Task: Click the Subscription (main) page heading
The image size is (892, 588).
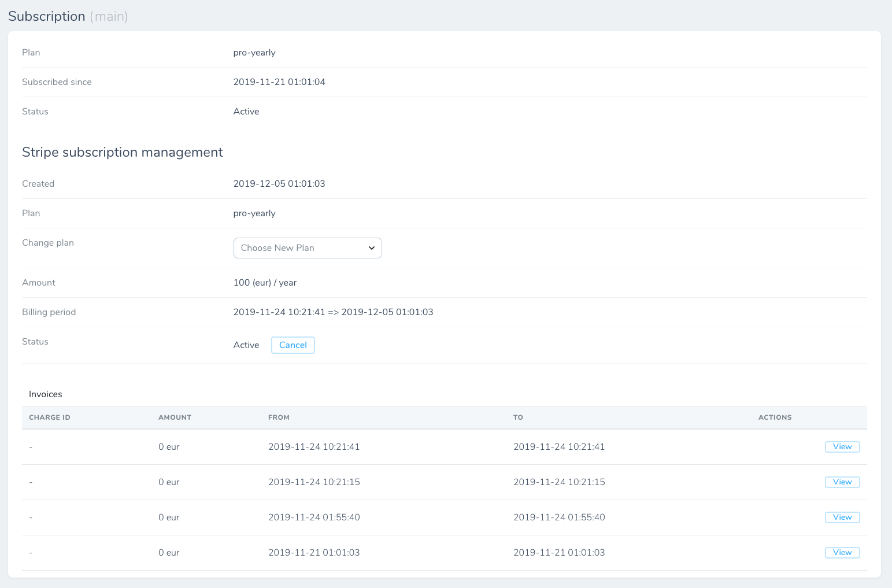Action: pyautogui.click(x=68, y=16)
